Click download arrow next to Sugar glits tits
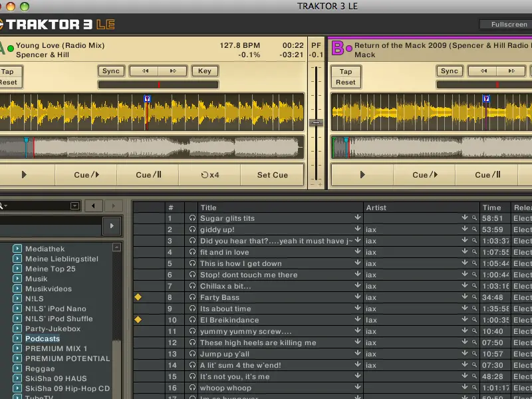The height and width of the screenshot is (399, 532). click(357, 217)
